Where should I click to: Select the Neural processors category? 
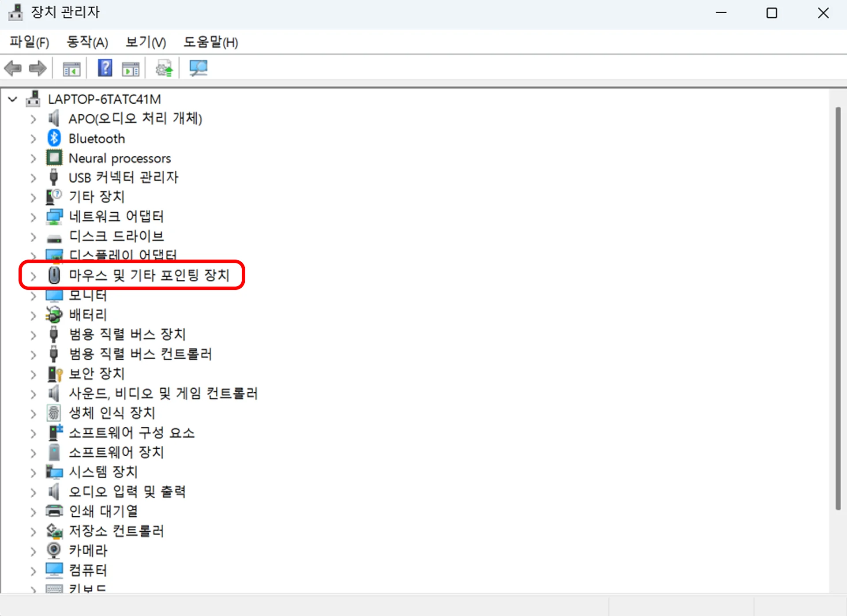(120, 158)
